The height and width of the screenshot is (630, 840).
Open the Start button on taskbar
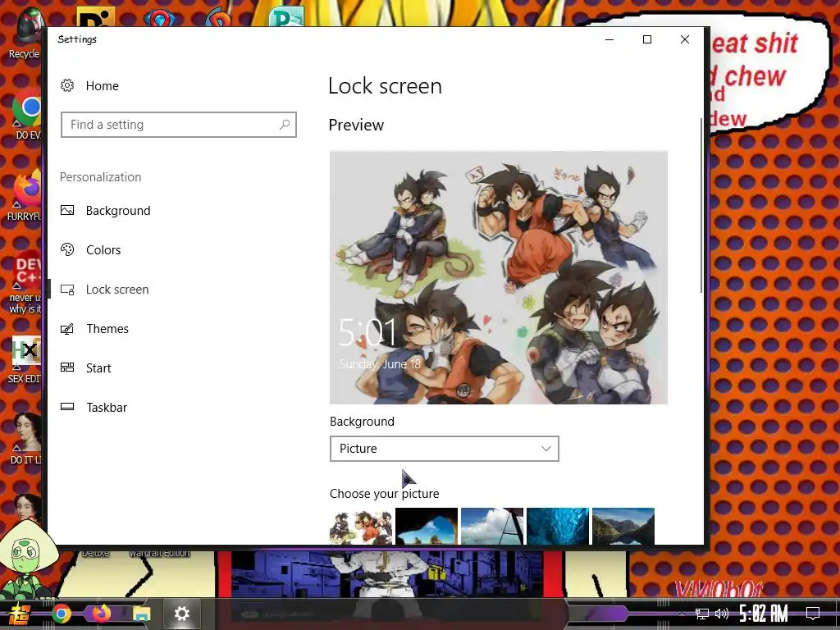[20, 614]
